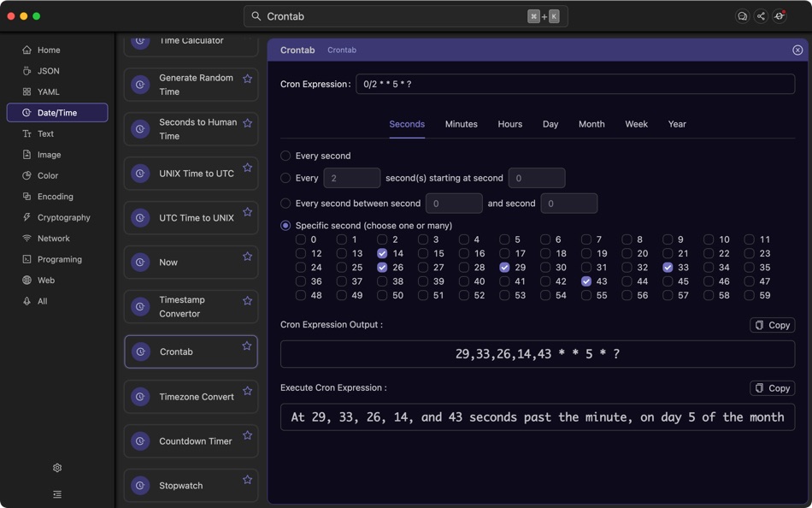Switch to the Week tab

coord(637,124)
